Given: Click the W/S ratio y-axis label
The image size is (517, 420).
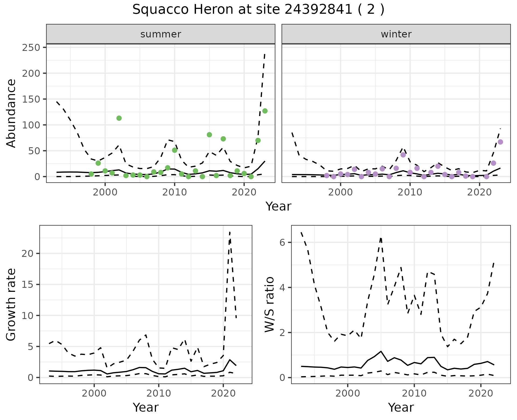Looking at the screenshot, I should (x=270, y=304).
